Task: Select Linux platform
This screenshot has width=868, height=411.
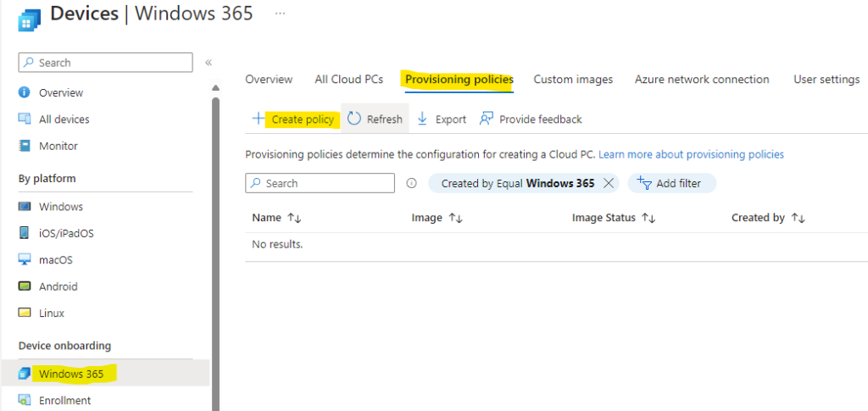Action: pyautogui.click(x=52, y=313)
